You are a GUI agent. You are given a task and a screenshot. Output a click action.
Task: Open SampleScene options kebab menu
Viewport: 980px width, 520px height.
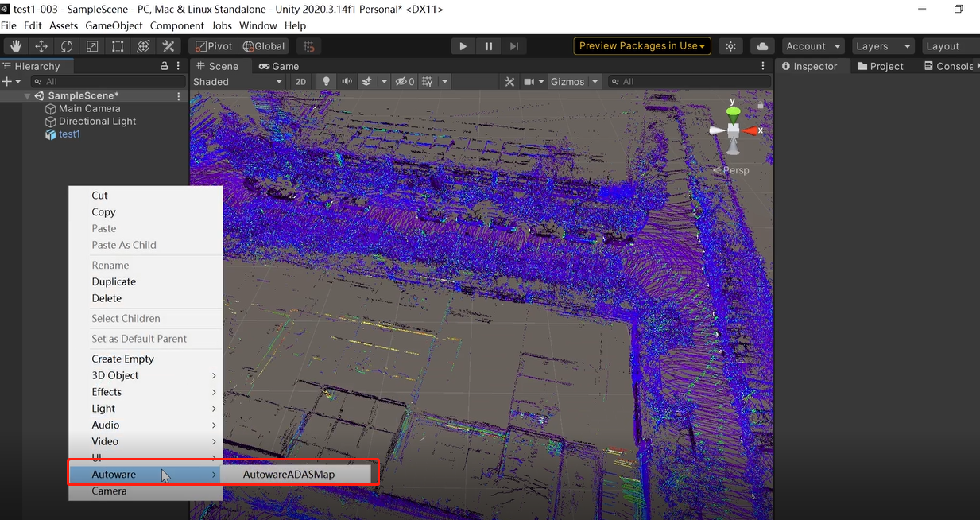[x=179, y=96]
